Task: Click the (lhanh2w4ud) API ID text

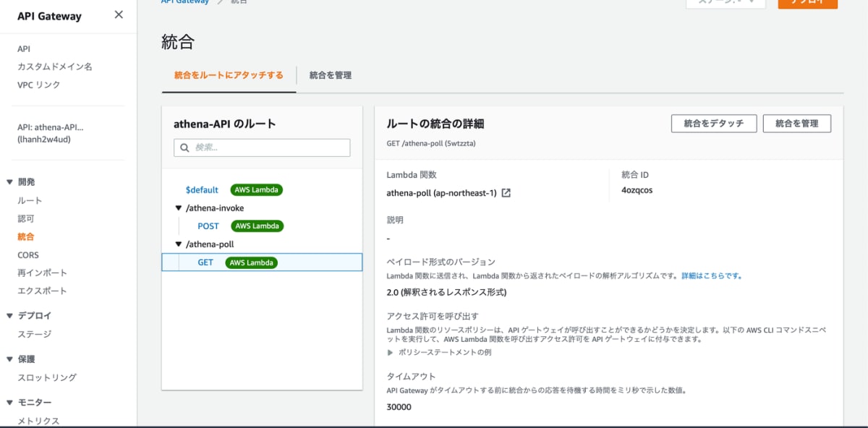Action: (44, 140)
